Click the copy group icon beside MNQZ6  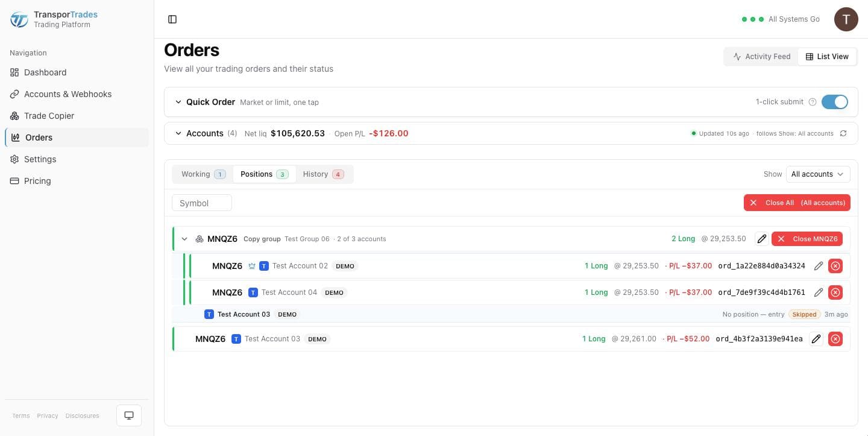(x=200, y=239)
